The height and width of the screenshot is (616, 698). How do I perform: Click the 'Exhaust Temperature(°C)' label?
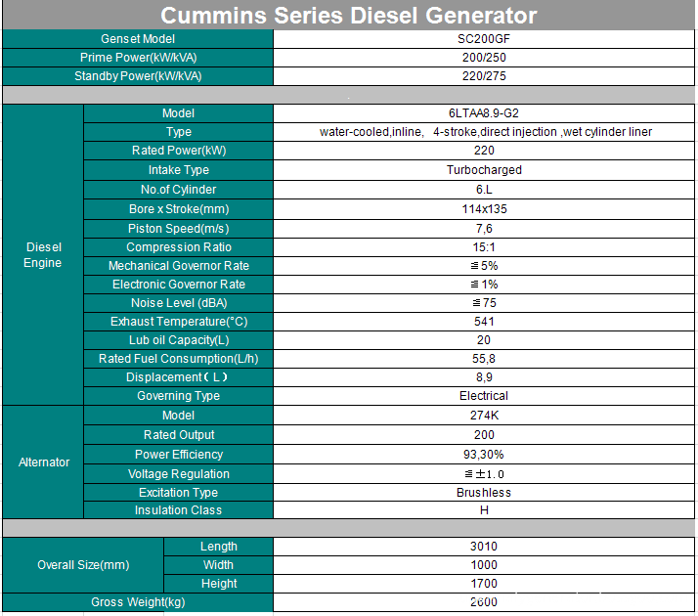(179, 322)
